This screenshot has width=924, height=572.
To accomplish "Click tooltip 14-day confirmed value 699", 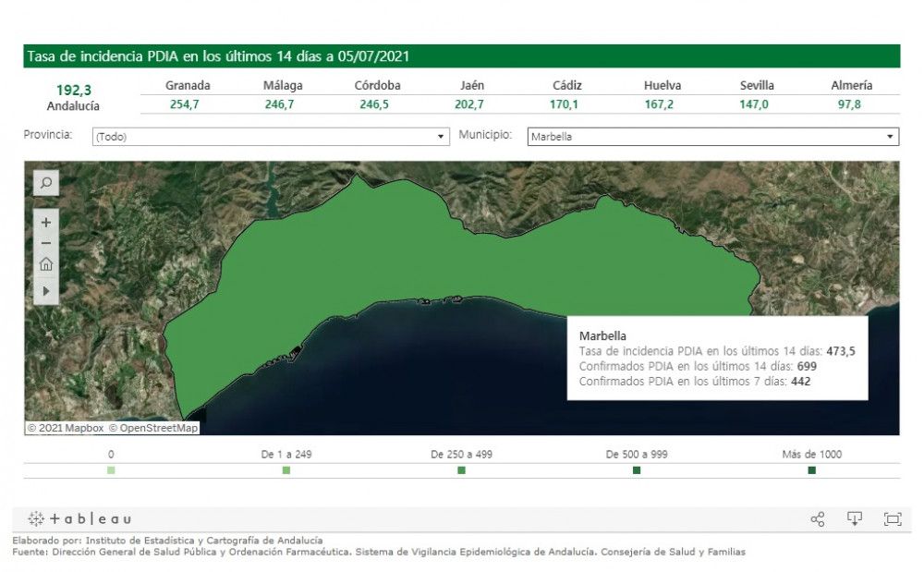I will click(x=807, y=367).
